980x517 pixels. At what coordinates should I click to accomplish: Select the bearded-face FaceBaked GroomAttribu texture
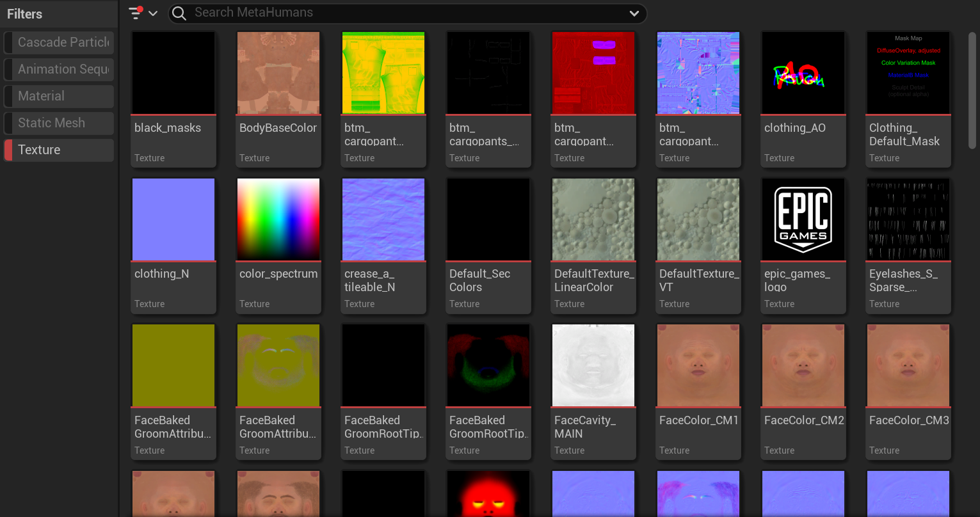[278, 392]
